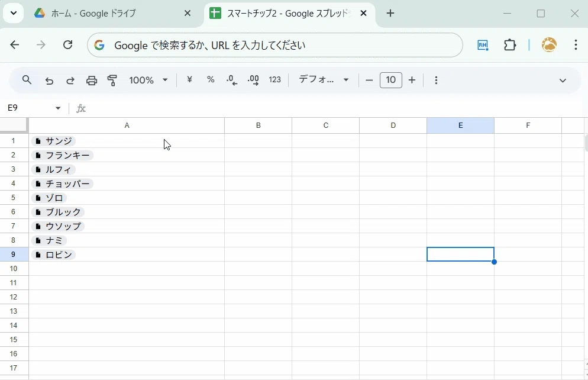
Task: Undo the last action
Action: (49, 80)
